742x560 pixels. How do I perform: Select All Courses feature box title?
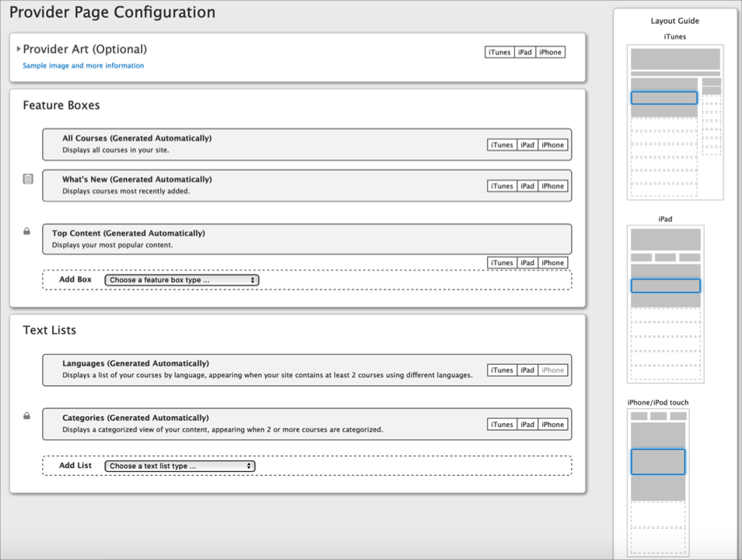pos(137,138)
